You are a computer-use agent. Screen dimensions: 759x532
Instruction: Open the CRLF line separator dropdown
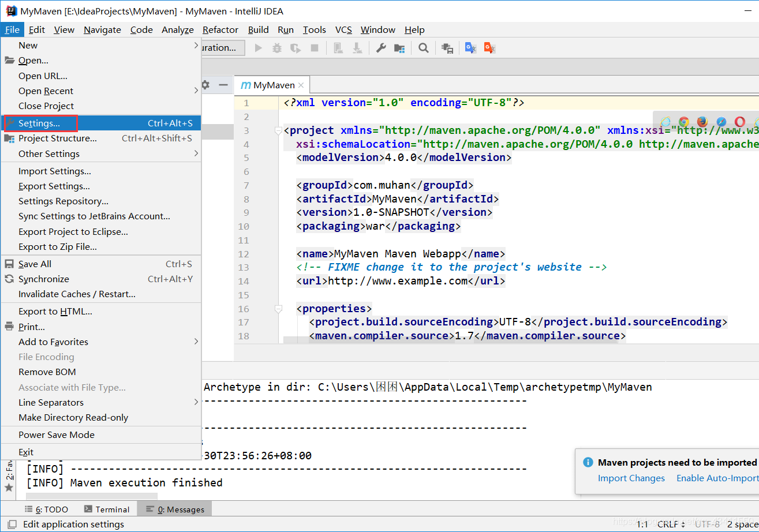tap(671, 524)
